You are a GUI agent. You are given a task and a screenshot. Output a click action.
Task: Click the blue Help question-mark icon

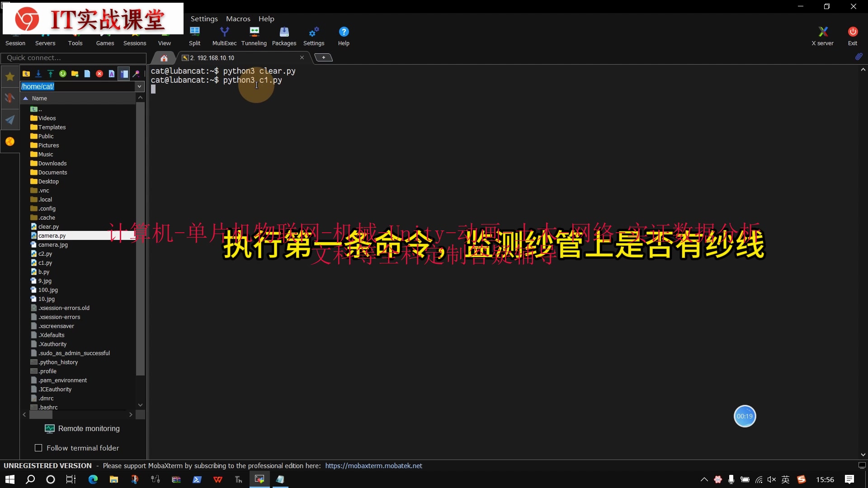tap(344, 36)
